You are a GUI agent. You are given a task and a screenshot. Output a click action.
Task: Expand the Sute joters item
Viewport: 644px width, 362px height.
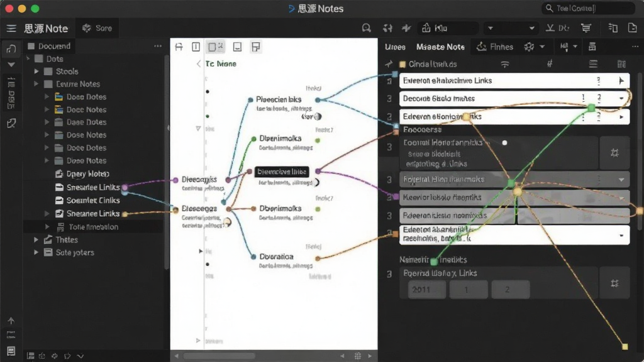coord(36,253)
